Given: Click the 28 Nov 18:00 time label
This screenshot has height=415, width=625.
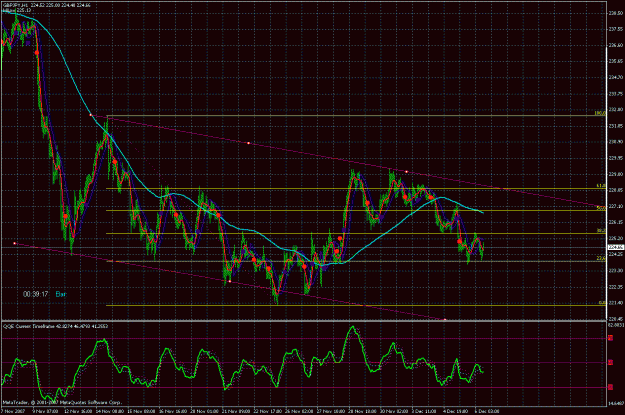Looking at the screenshot, I should pos(362,411).
